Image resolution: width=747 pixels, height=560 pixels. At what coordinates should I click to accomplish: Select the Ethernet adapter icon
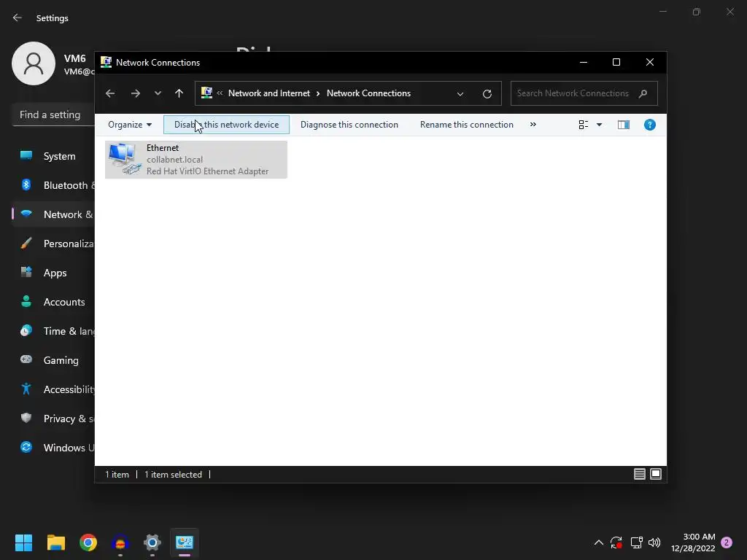point(124,159)
